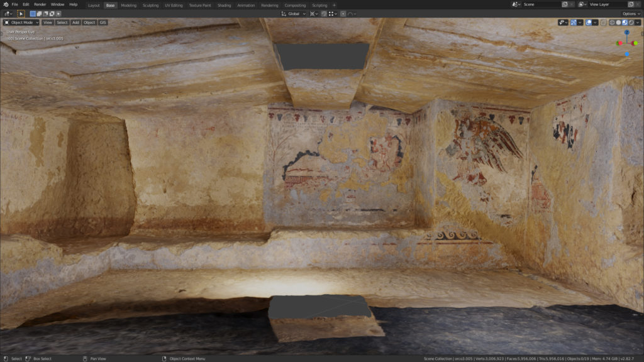Expand the overlays settings dropdown arrow
644x362 pixels.
click(x=595, y=23)
